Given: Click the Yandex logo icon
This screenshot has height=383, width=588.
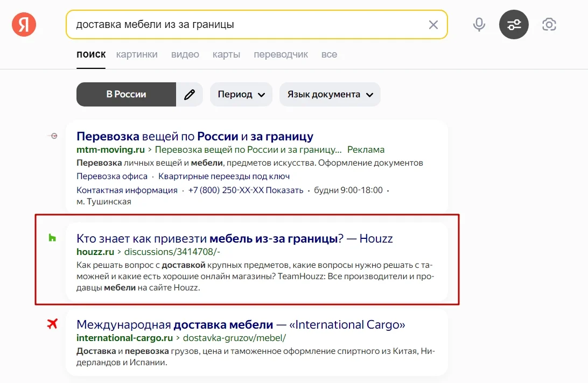Looking at the screenshot, I should (x=24, y=25).
